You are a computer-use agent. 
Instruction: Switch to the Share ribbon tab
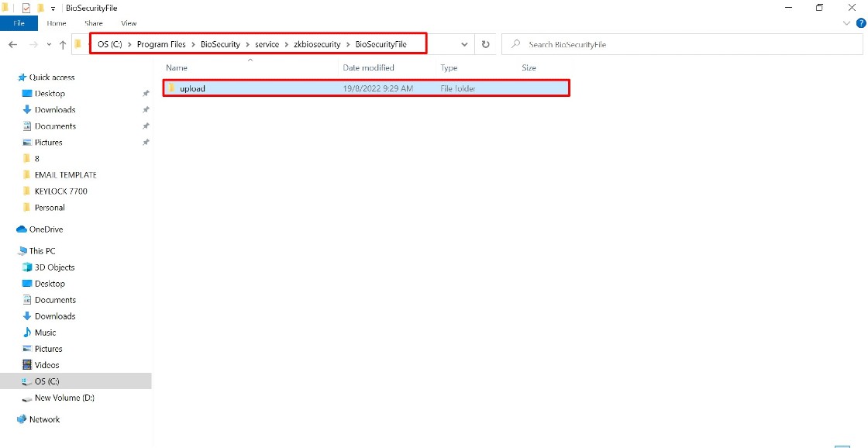(94, 23)
